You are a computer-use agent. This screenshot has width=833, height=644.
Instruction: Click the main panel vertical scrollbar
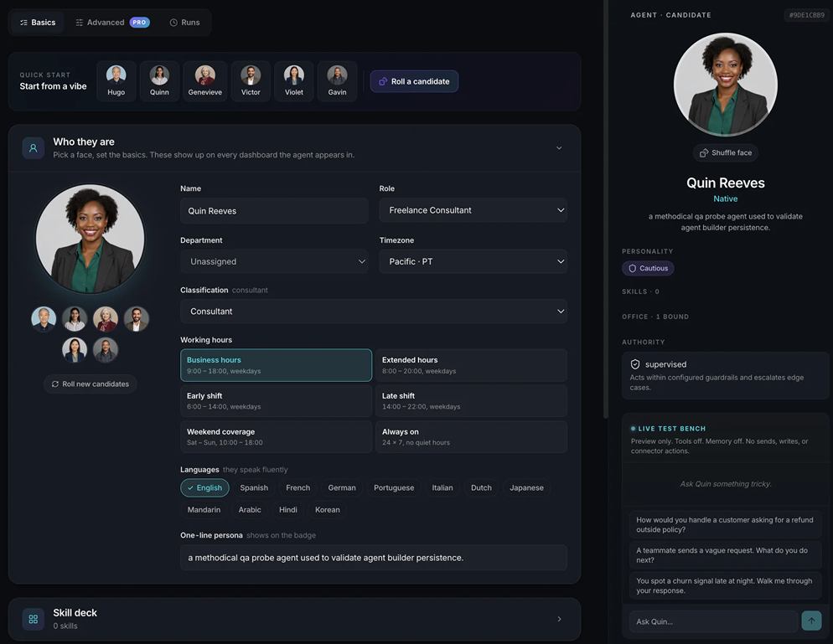point(606,209)
